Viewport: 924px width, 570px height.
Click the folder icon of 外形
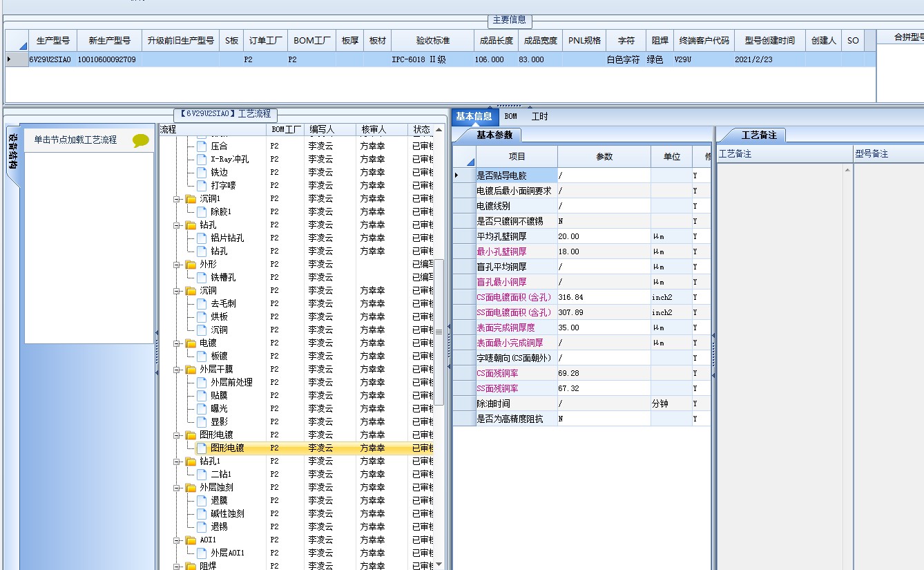tap(191, 265)
